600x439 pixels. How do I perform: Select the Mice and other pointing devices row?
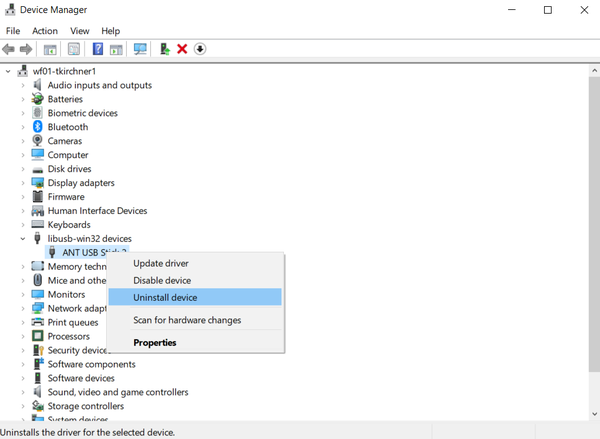(x=77, y=280)
